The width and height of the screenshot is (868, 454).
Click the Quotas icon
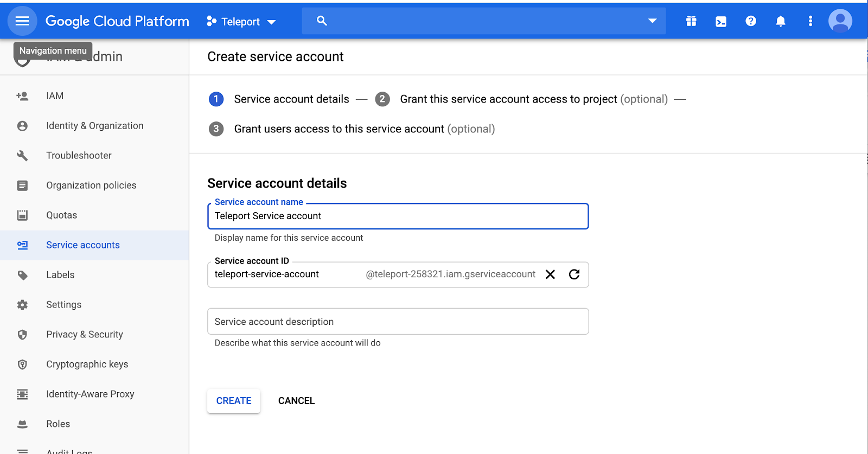coord(22,215)
